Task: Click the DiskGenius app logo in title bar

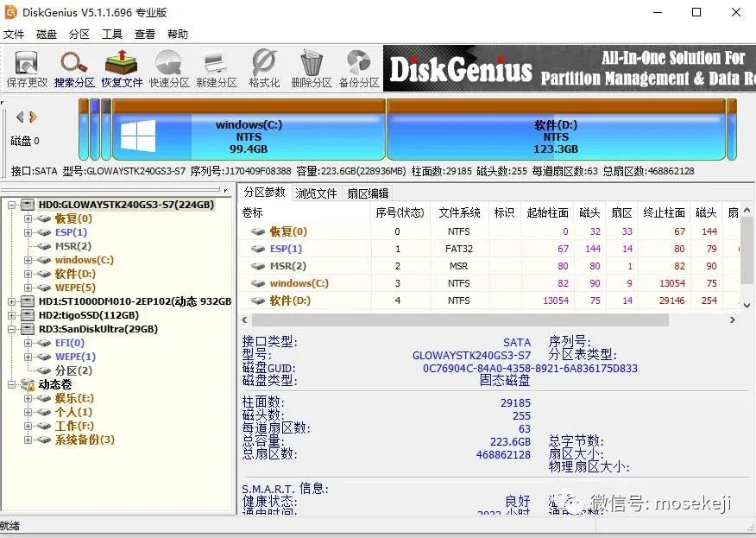Action: 10,12
